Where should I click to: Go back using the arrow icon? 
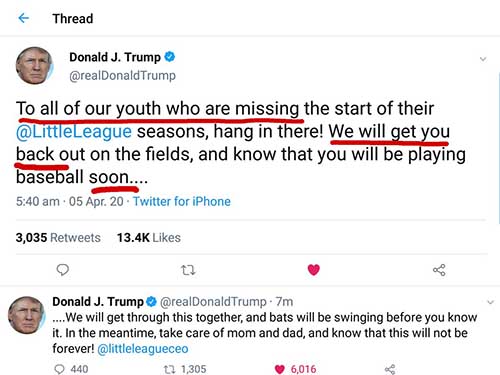(x=23, y=18)
